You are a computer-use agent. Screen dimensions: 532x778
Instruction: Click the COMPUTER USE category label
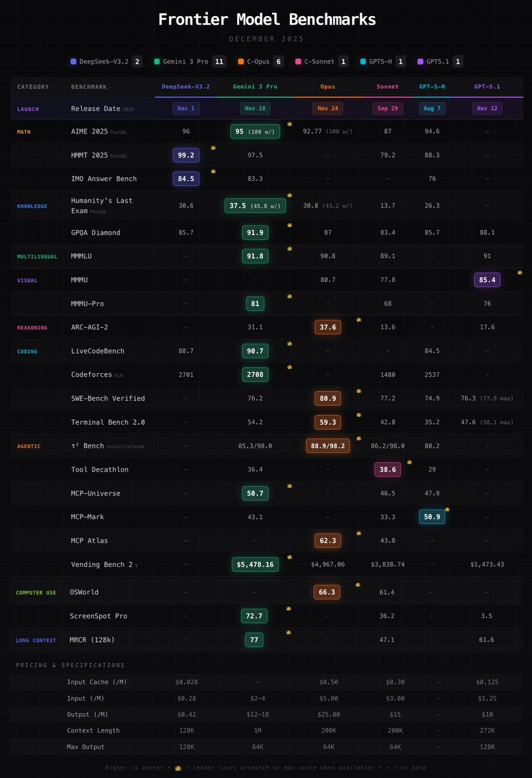click(36, 593)
